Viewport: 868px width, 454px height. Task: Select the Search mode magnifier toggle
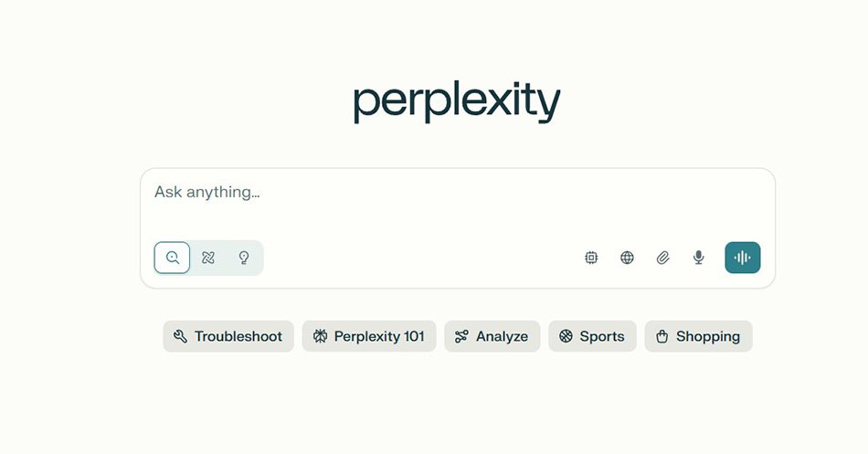pos(172,258)
